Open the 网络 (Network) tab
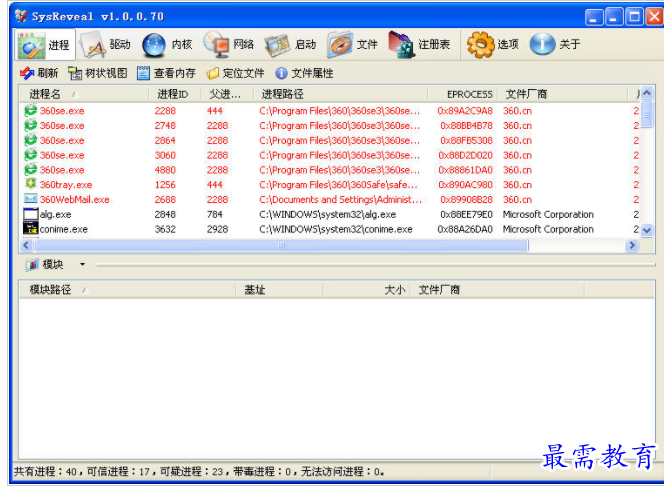The image size is (664, 488). 229,44
